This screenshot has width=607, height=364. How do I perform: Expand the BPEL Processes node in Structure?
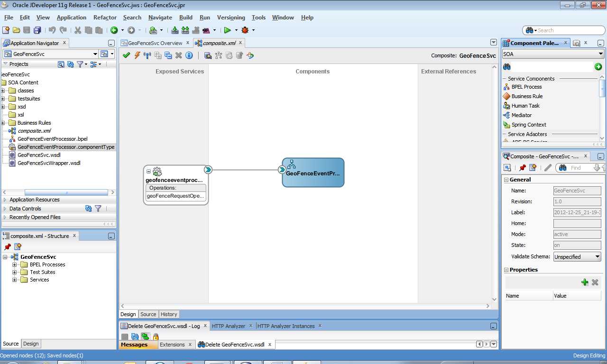(x=15, y=264)
